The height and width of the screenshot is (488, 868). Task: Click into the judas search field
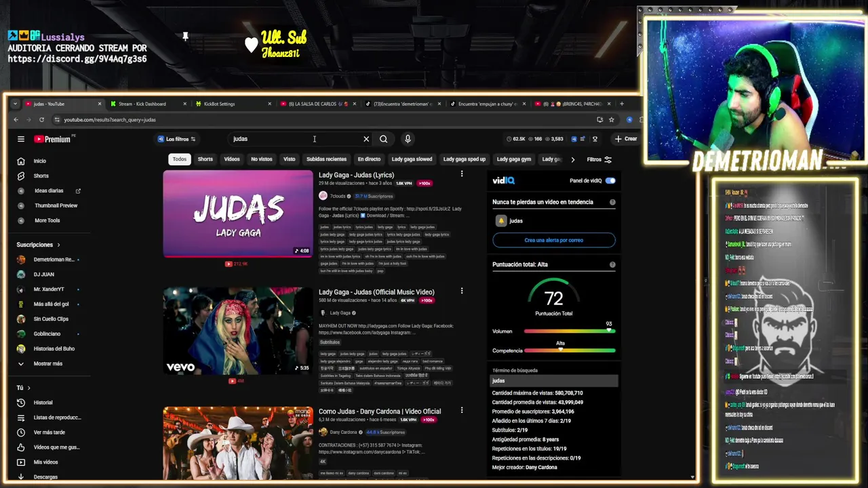(x=296, y=139)
